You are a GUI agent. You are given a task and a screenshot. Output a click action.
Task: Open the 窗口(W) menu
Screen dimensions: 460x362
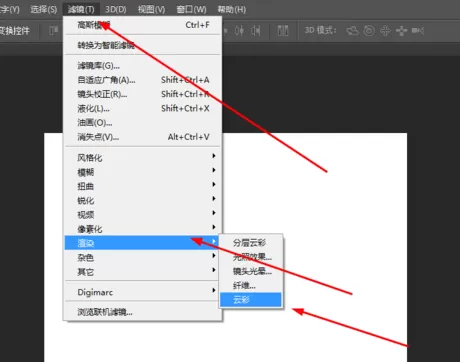tap(191, 9)
